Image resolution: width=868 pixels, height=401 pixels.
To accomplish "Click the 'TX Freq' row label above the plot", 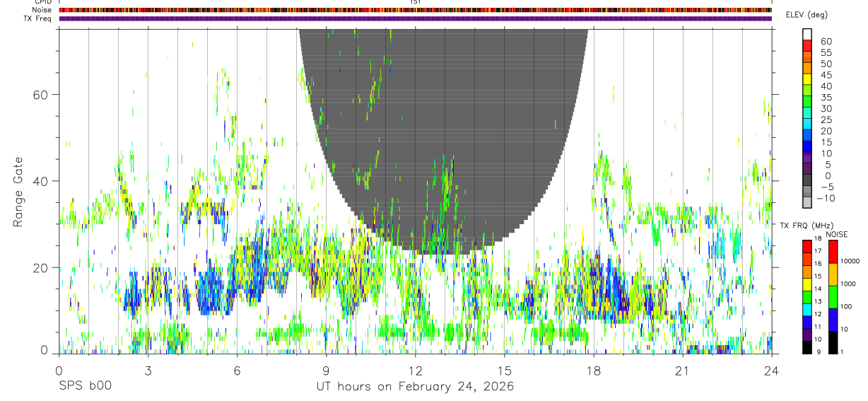I will pyautogui.click(x=37, y=18).
